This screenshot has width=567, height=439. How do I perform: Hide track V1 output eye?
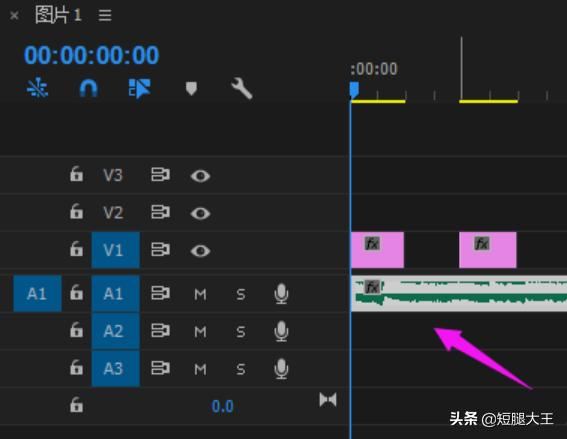200,251
